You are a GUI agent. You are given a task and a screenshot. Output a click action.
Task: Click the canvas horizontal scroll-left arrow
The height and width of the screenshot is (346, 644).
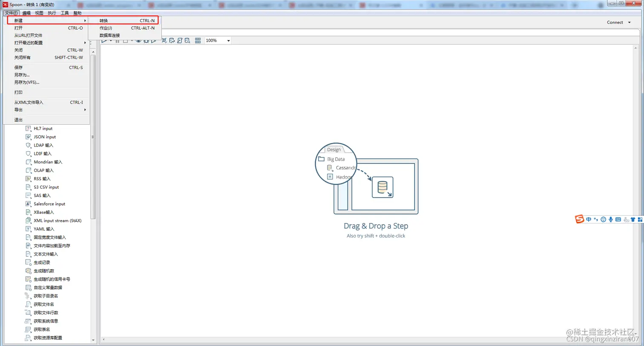(103, 340)
